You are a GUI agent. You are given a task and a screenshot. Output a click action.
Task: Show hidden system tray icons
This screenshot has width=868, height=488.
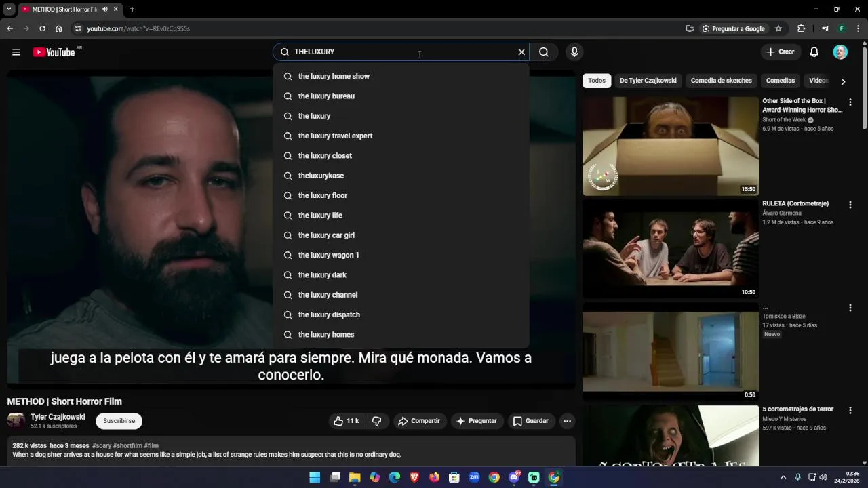coord(783,477)
